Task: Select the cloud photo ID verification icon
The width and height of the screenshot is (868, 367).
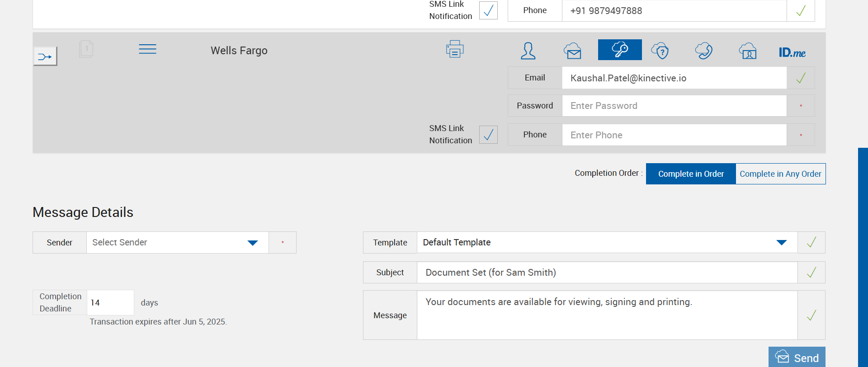Action: point(748,51)
